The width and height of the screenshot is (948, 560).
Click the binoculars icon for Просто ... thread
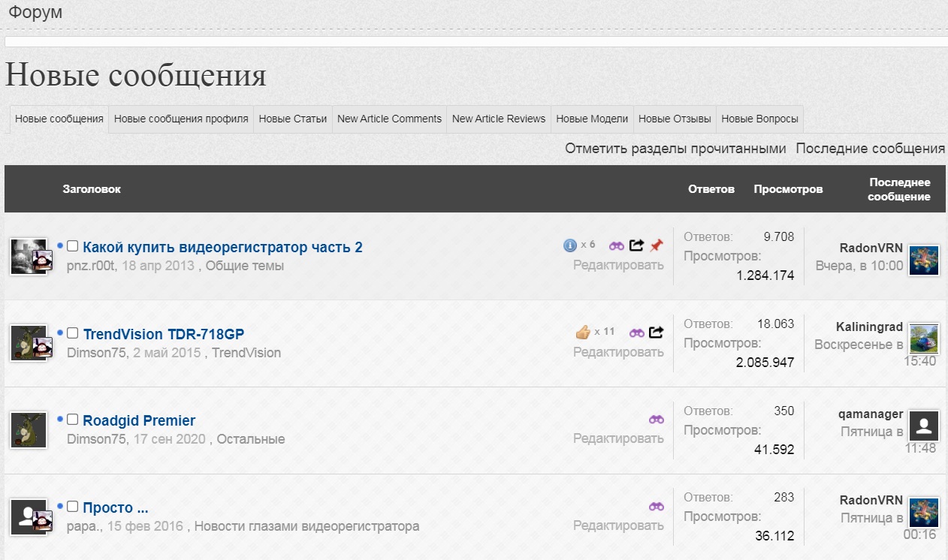coord(656,507)
